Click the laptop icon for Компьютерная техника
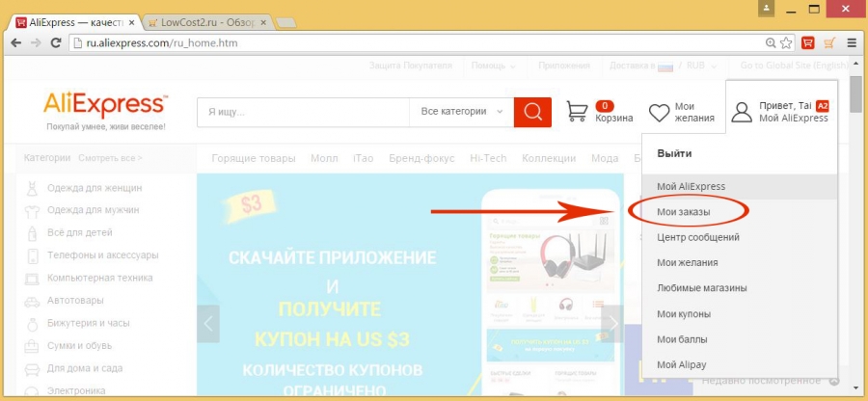 (32, 279)
